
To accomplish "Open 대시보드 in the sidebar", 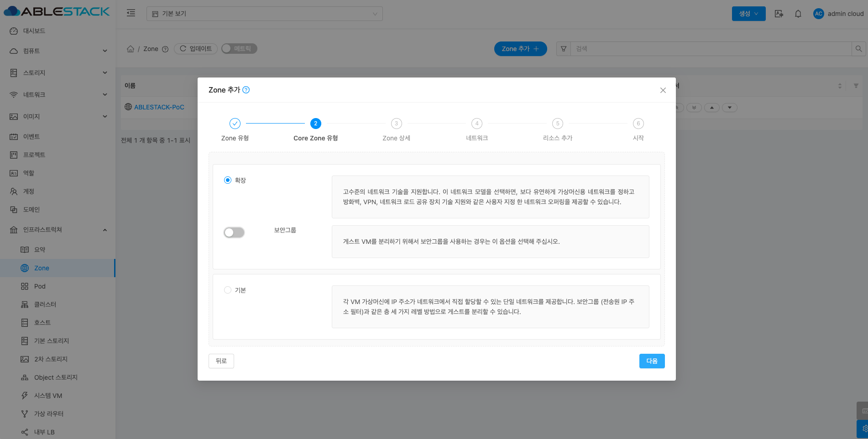I will (x=58, y=31).
